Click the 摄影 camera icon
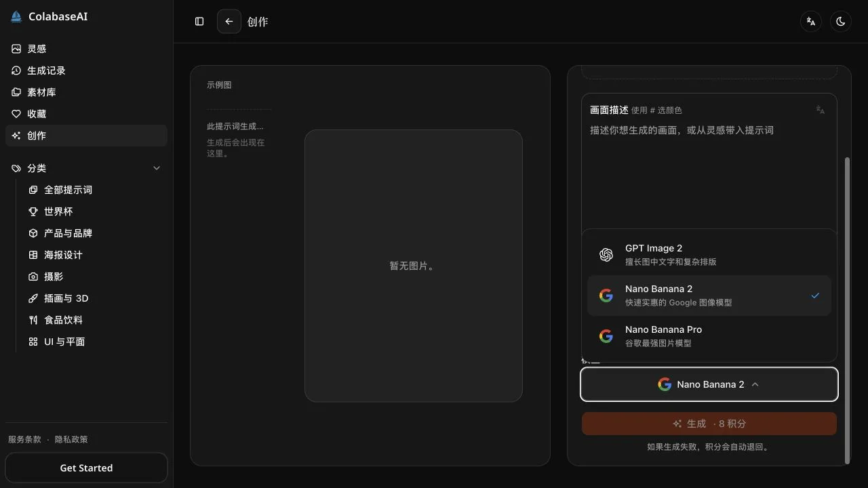 pyautogui.click(x=33, y=277)
